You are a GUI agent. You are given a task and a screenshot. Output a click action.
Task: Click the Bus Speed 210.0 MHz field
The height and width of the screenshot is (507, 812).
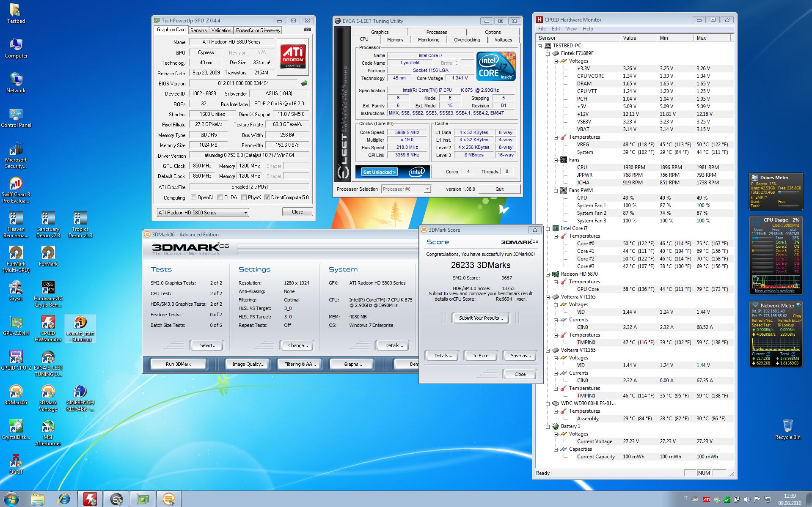(407, 148)
